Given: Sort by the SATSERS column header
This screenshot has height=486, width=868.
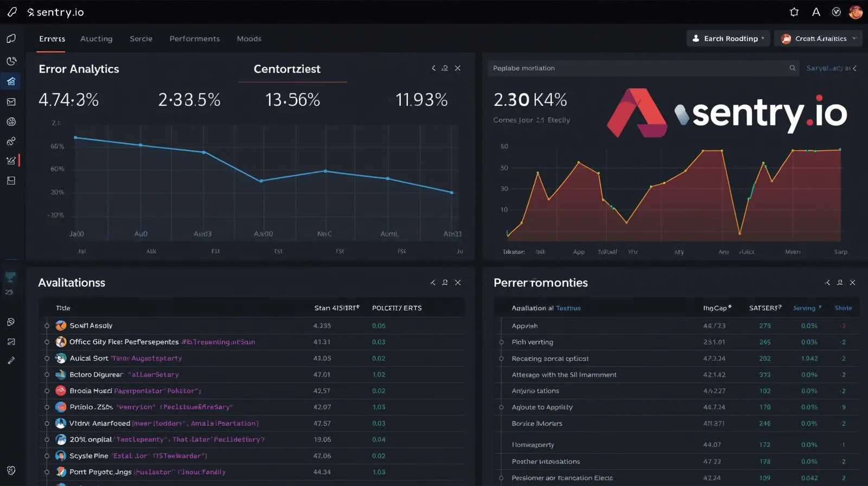Looking at the screenshot, I should [x=765, y=308].
